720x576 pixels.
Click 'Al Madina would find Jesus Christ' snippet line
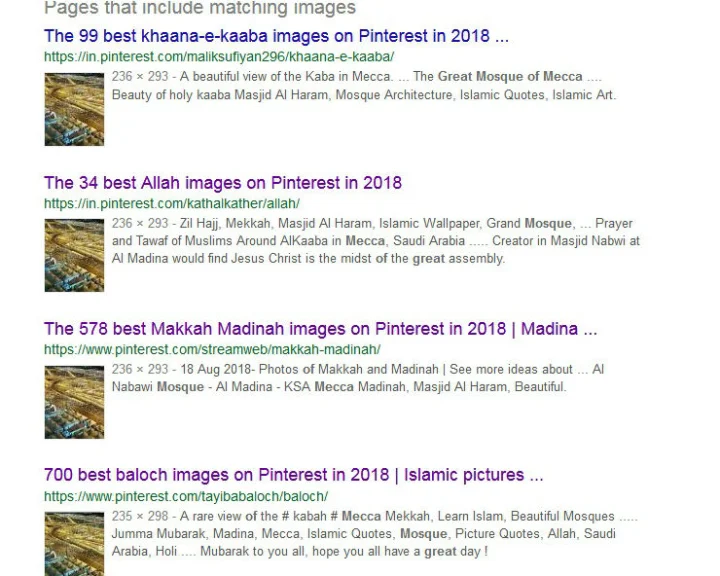pyautogui.click(x=308, y=259)
